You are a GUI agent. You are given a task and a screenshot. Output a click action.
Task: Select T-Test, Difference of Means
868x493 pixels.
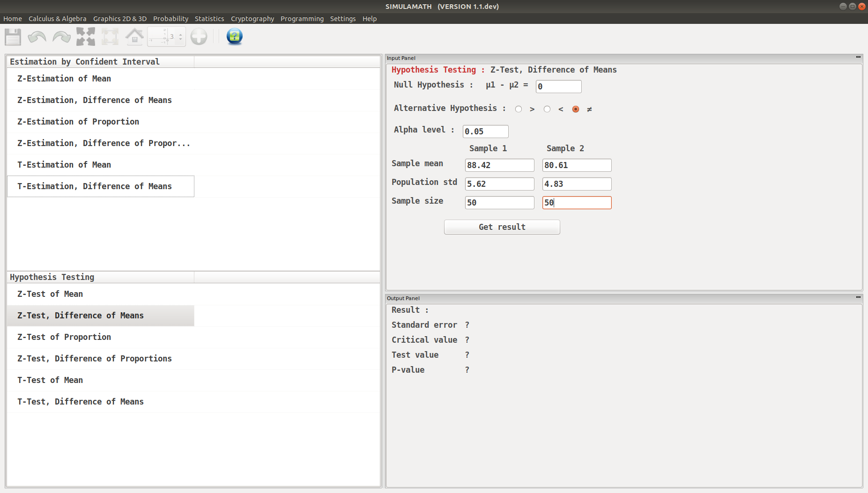[x=101, y=402]
